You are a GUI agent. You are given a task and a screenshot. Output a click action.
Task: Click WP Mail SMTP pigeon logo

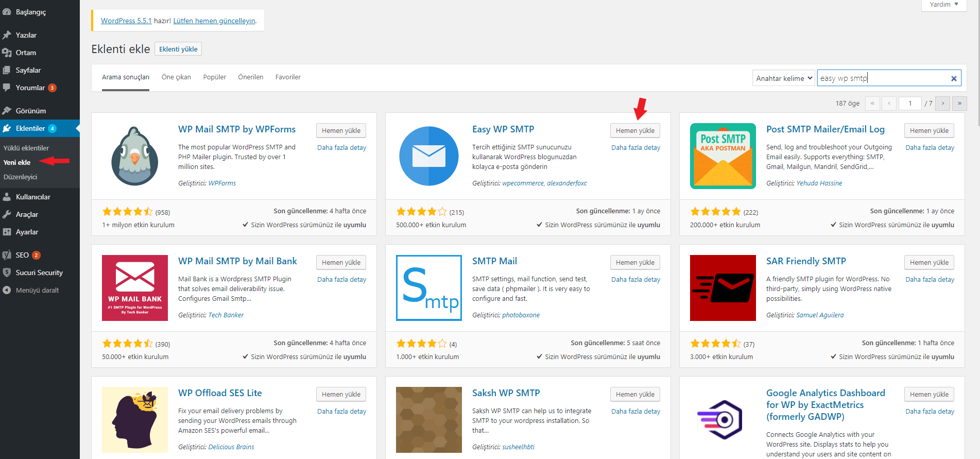135,156
